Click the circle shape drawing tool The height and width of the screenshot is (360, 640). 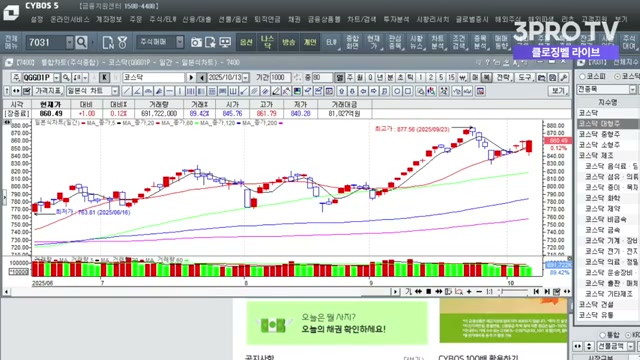tap(397, 91)
